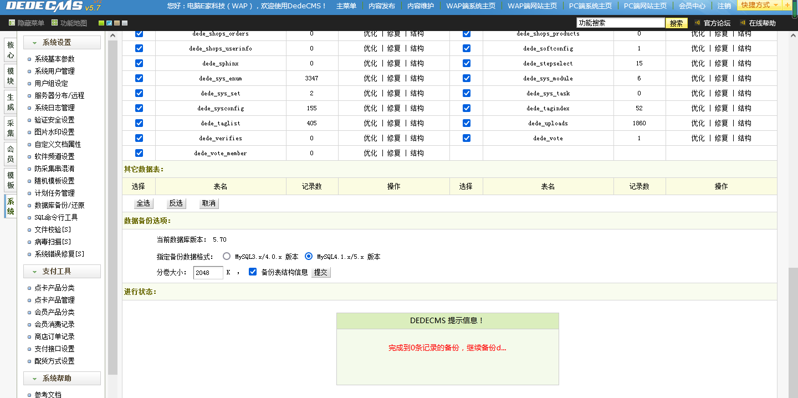Click the 取消 button
Viewport: 798px width, 398px height.
209,204
